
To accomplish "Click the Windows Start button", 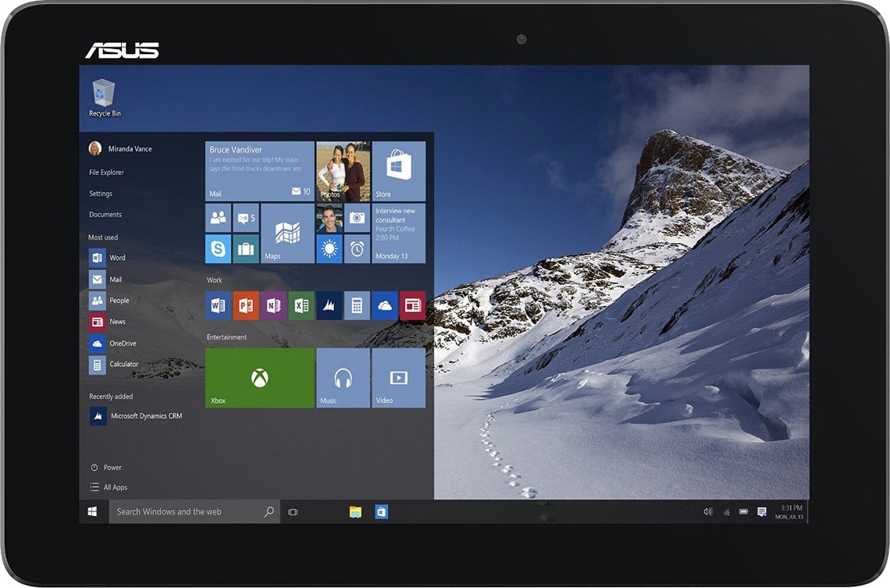I will coord(93,512).
